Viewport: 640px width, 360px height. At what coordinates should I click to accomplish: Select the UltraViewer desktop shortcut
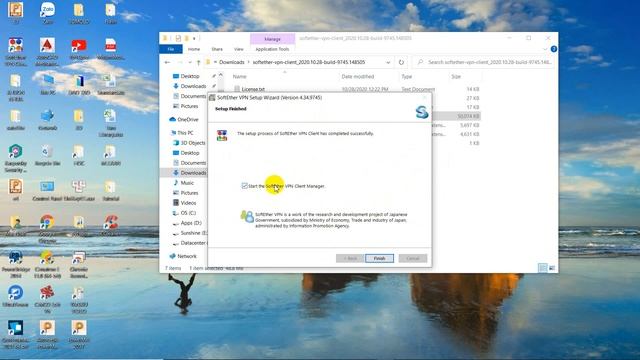point(16,297)
